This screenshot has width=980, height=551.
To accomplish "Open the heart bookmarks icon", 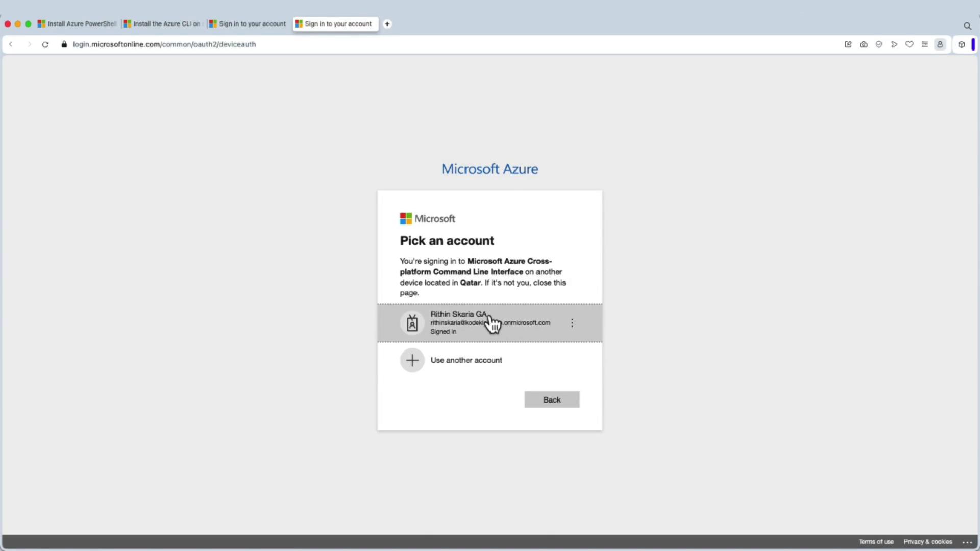I will pyautogui.click(x=909, y=44).
